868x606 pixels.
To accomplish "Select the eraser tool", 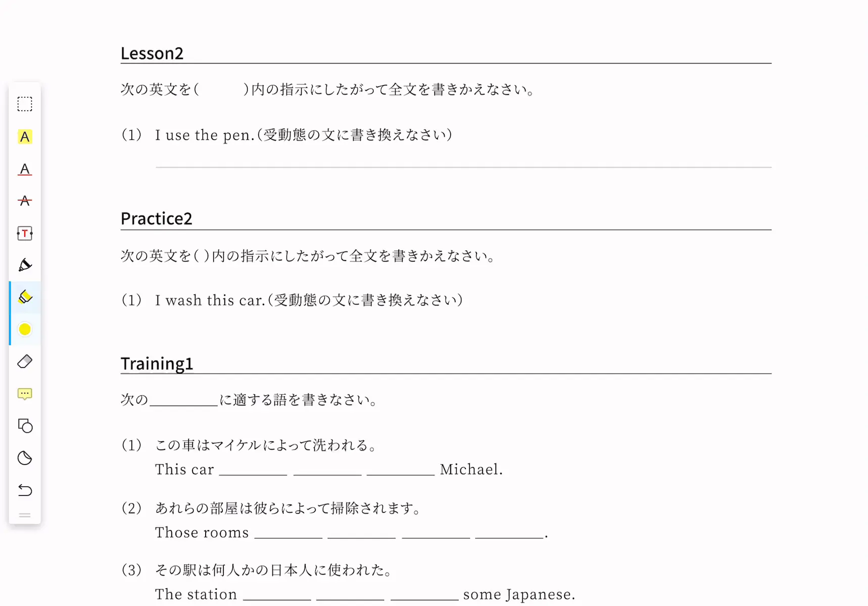I will pos(25,362).
